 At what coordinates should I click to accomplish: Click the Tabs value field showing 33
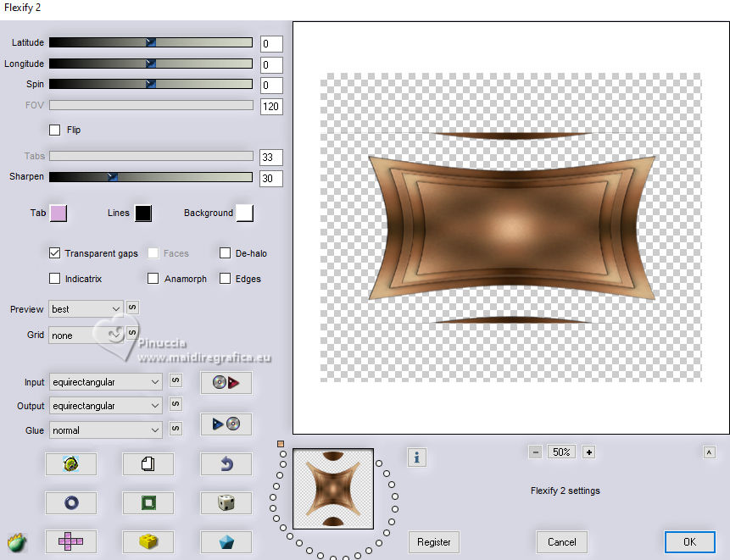coord(271,158)
